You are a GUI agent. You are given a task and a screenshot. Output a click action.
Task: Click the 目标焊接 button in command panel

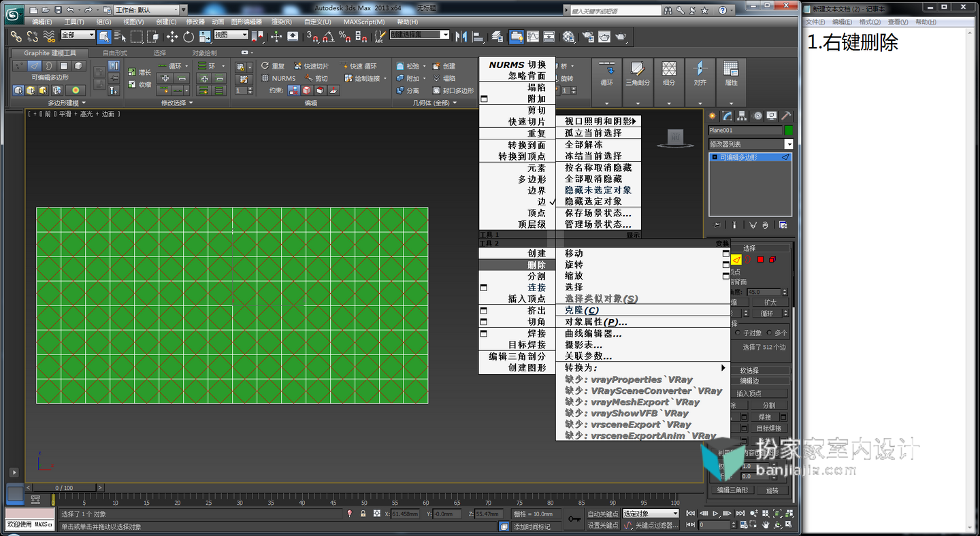click(769, 429)
